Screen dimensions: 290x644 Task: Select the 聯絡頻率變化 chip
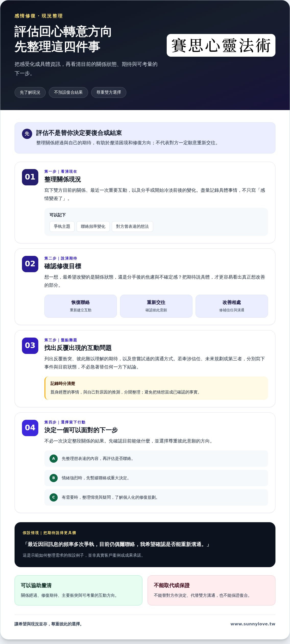(93, 226)
